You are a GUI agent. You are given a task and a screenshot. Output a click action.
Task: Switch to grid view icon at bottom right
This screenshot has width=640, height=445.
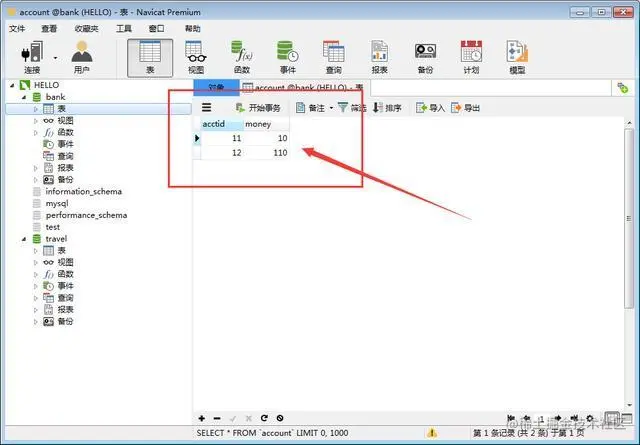611,418
